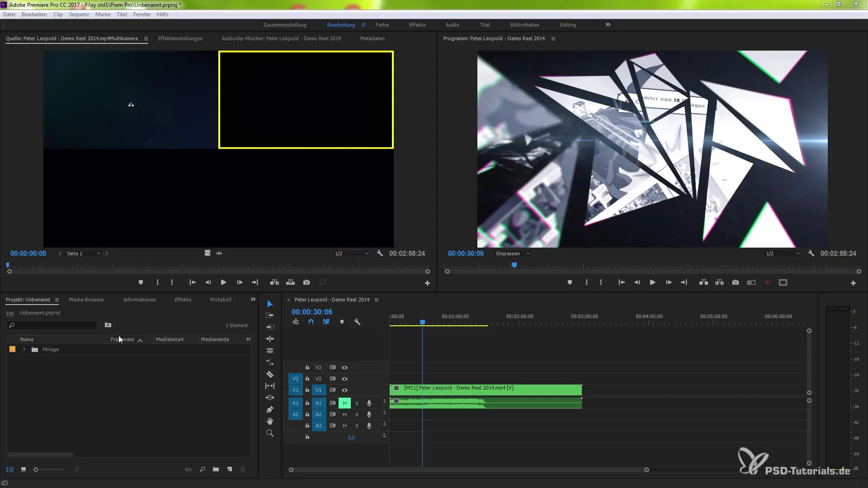Toggle V1 track output eye

click(344, 390)
